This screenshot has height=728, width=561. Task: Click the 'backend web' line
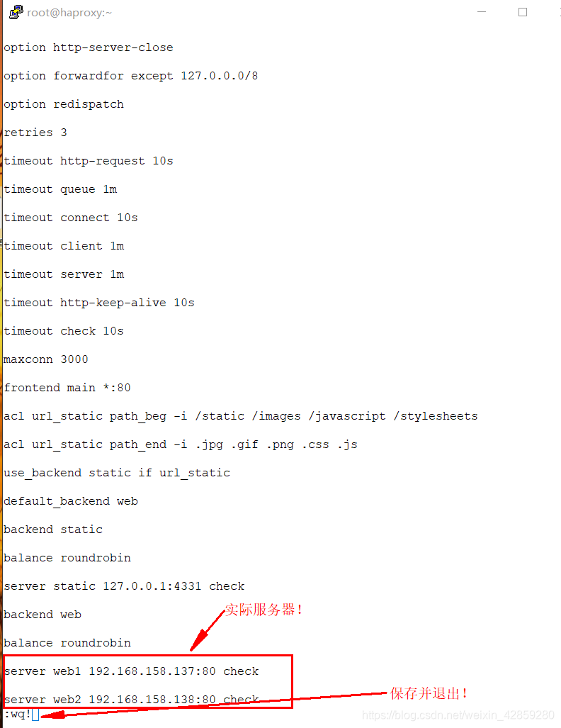(x=42, y=615)
